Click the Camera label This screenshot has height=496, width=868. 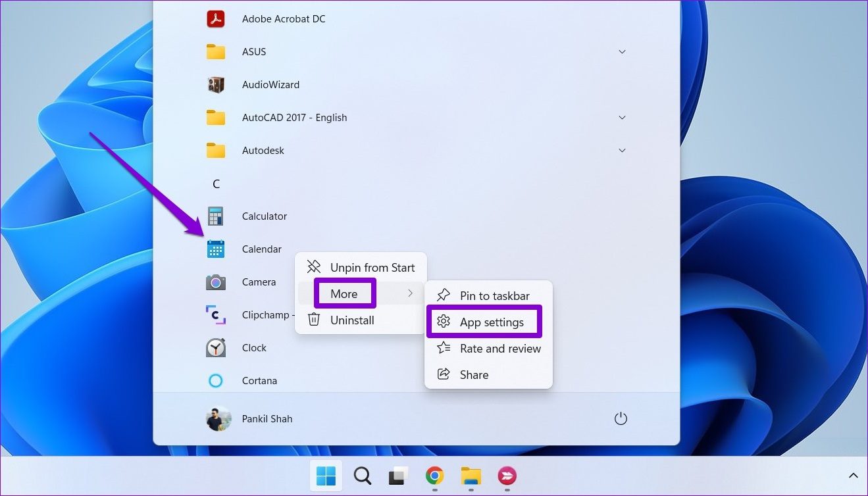pos(259,282)
